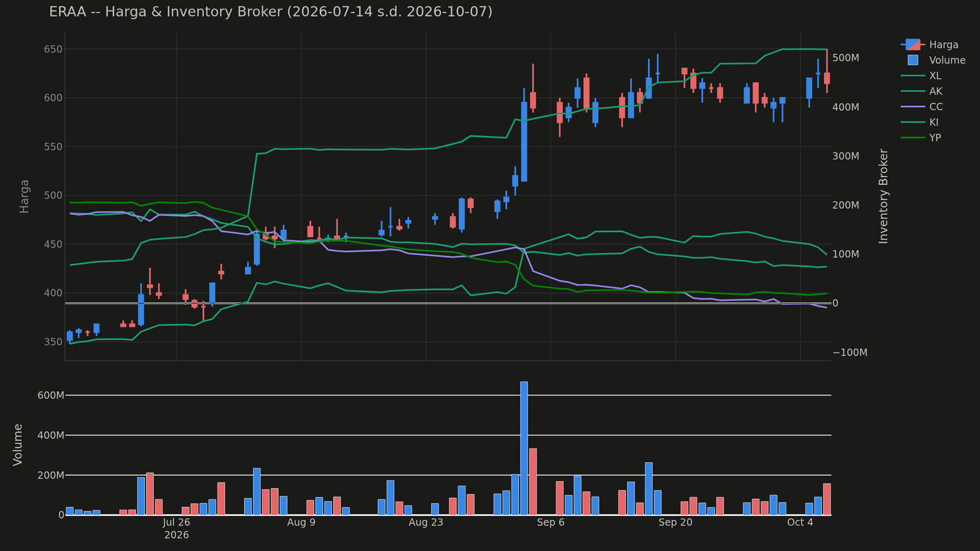This screenshot has width=980, height=551.
Task: Click the Jul 26 date label
Action: [176, 522]
